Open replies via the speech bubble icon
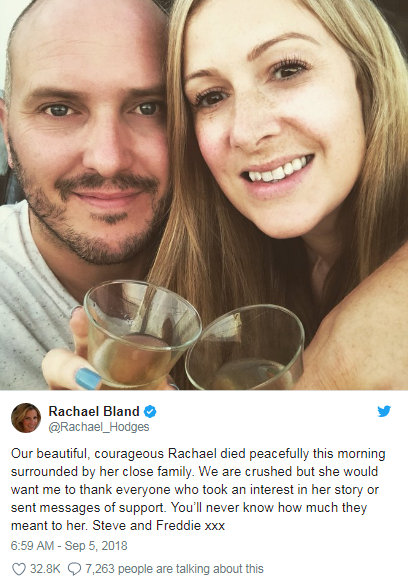Screen dimensions: 408x583 point(74,569)
